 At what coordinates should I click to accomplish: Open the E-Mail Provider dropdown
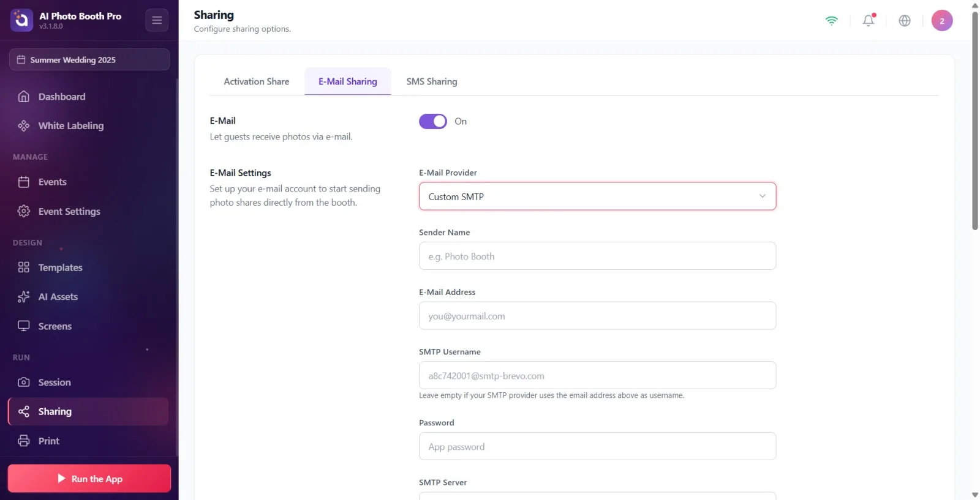pos(597,196)
